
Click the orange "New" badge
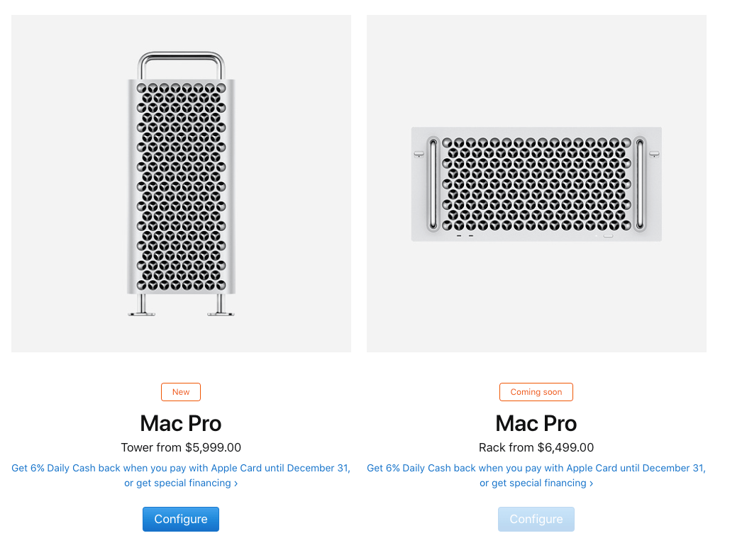tap(181, 392)
